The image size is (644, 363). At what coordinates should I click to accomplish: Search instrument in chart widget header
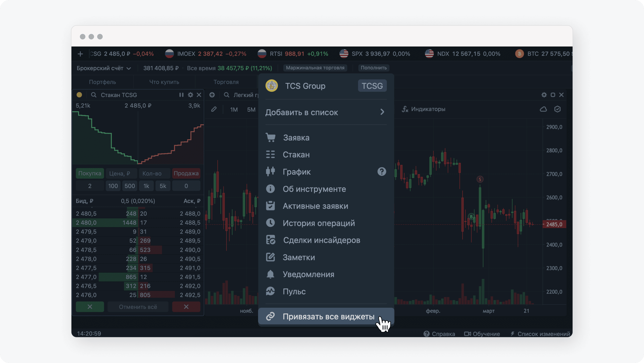(x=227, y=95)
